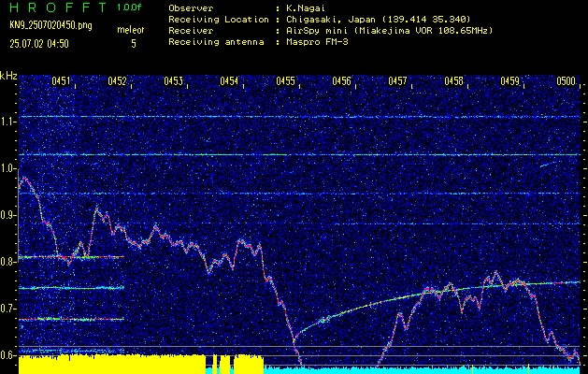The width and height of the screenshot is (588, 374).
Task: Click the 1.1 frequency axis label
Action: pos(7,122)
